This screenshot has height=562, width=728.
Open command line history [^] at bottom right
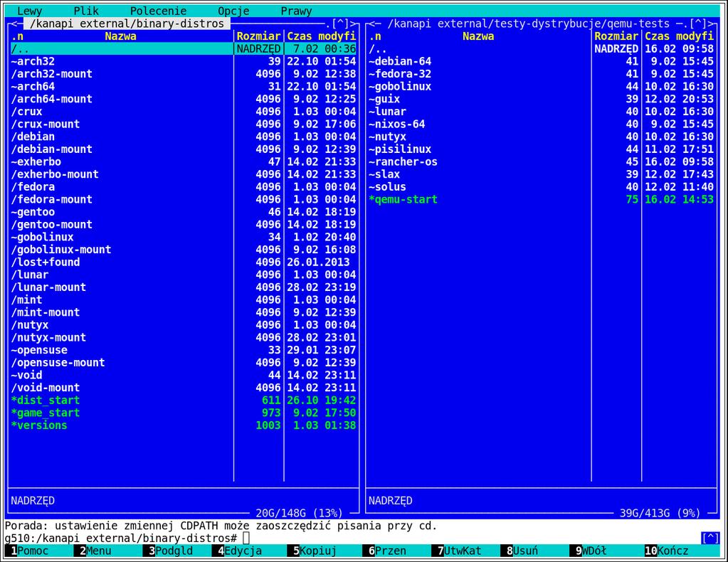[x=710, y=538]
